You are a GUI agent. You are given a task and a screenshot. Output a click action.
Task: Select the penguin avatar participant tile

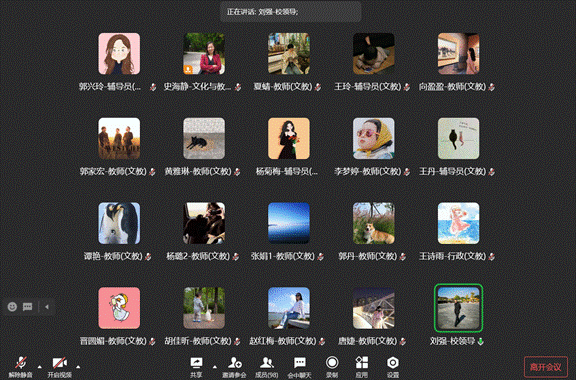point(119,223)
